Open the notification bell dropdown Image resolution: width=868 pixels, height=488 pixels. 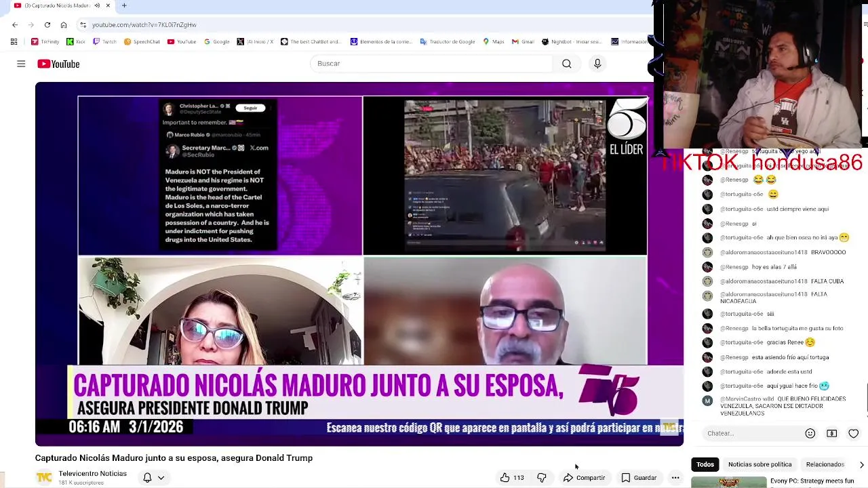pos(153,478)
